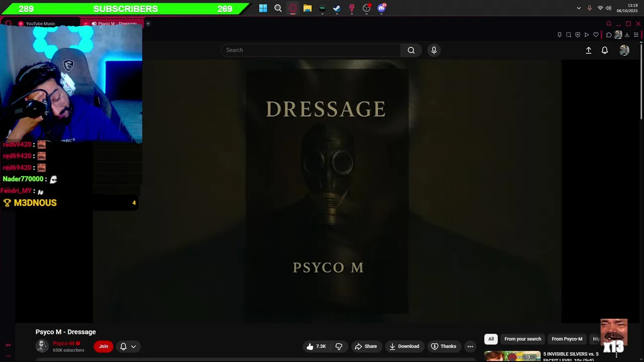644x362 pixels.
Task: Send Thanks to the creator
Action: coord(444,346)
